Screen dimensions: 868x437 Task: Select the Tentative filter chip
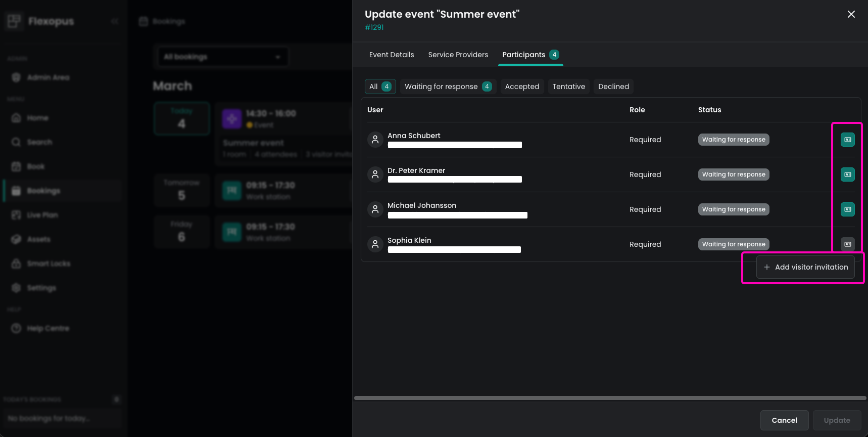[568, 86]
